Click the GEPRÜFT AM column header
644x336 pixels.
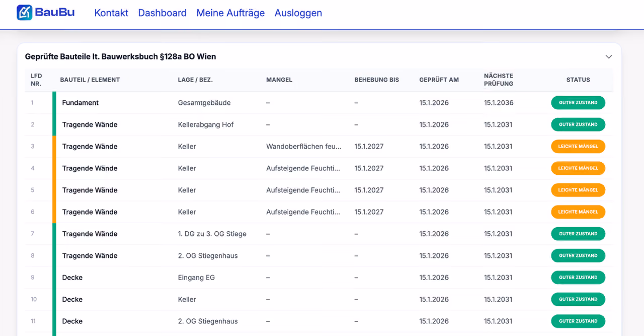(439, 80)
